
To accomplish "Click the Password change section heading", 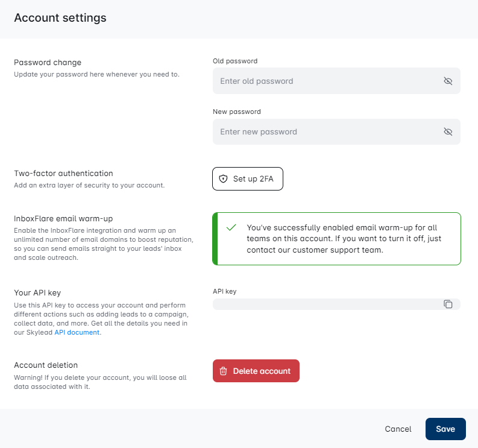I will pyautogui.click(x=48, y=63).
